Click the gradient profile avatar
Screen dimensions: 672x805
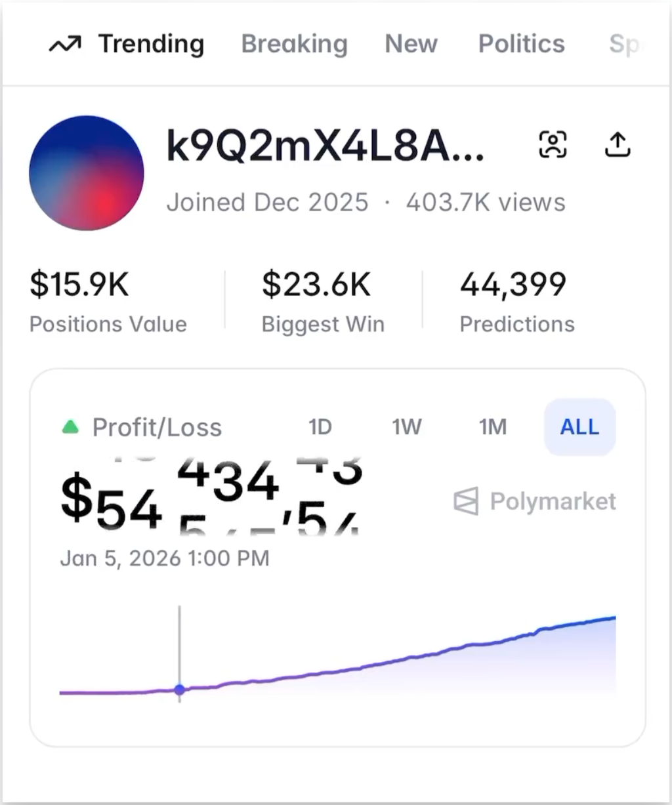pos(87,173)
